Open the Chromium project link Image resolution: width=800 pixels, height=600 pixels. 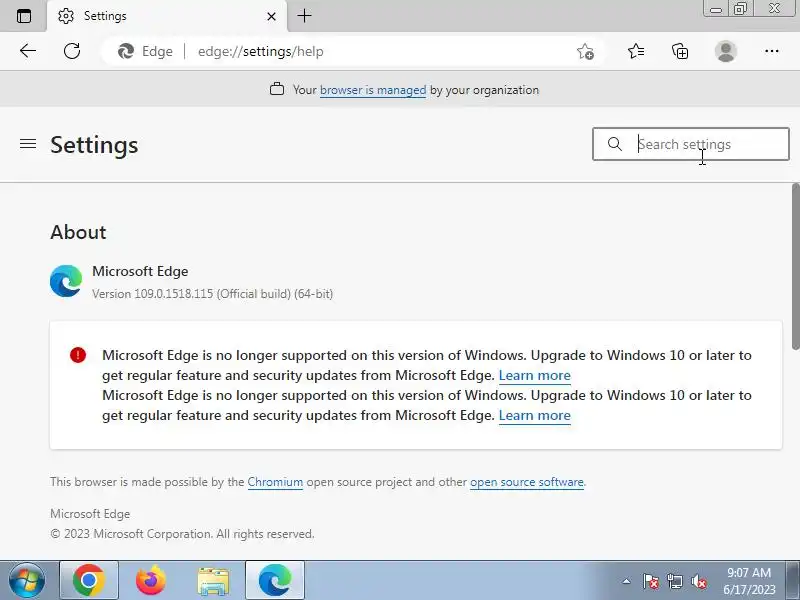275,482
